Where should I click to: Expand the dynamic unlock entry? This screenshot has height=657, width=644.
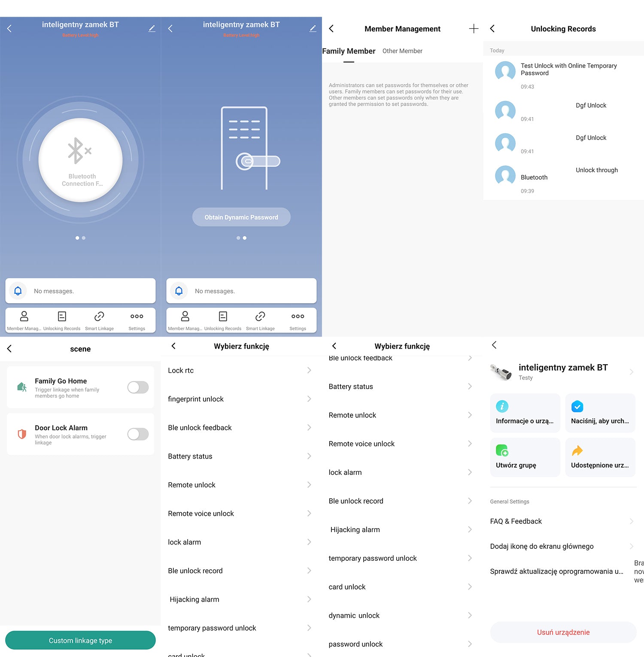point(470,615)
